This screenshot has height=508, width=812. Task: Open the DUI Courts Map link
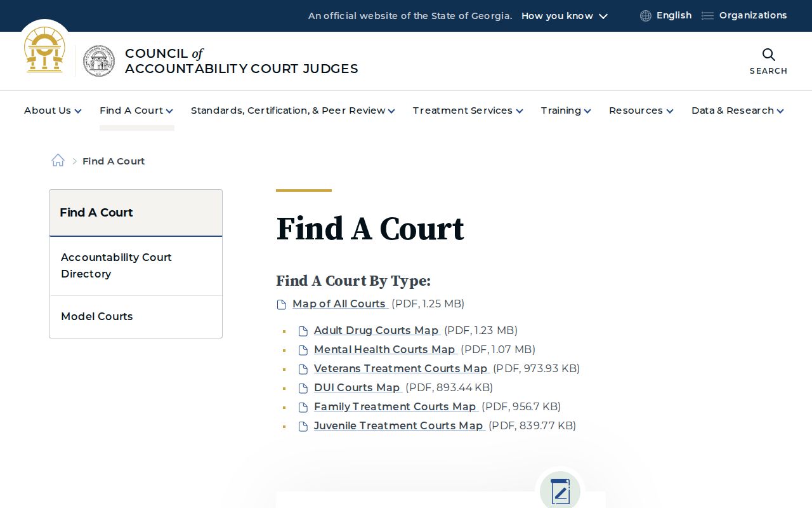(357, 387)
